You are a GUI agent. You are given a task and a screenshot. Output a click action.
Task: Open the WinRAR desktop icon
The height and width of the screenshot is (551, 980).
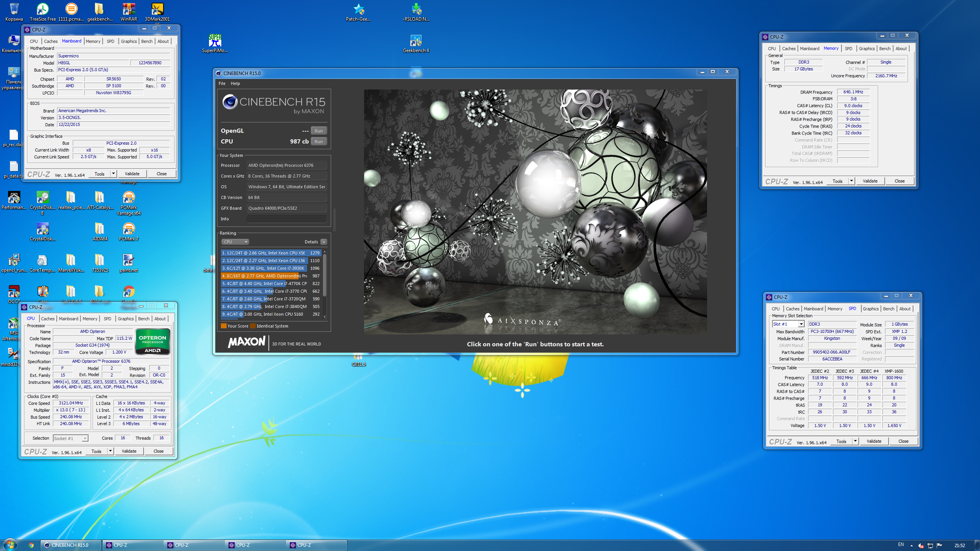tap(129, 11)
